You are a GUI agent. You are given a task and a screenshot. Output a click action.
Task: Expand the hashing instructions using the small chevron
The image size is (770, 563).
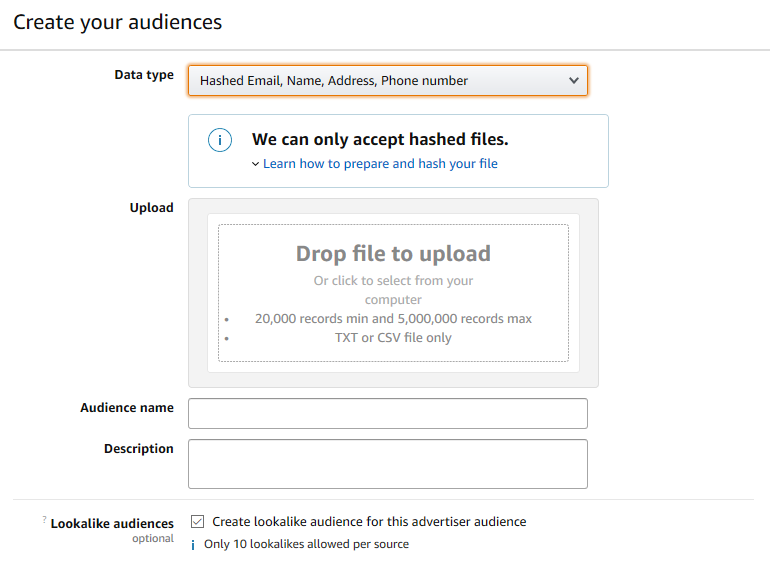click(255, 164)
